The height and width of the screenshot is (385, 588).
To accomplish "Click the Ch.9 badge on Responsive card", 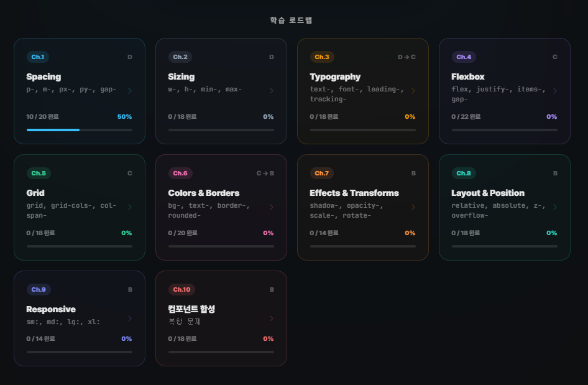I will click(39, 290).
